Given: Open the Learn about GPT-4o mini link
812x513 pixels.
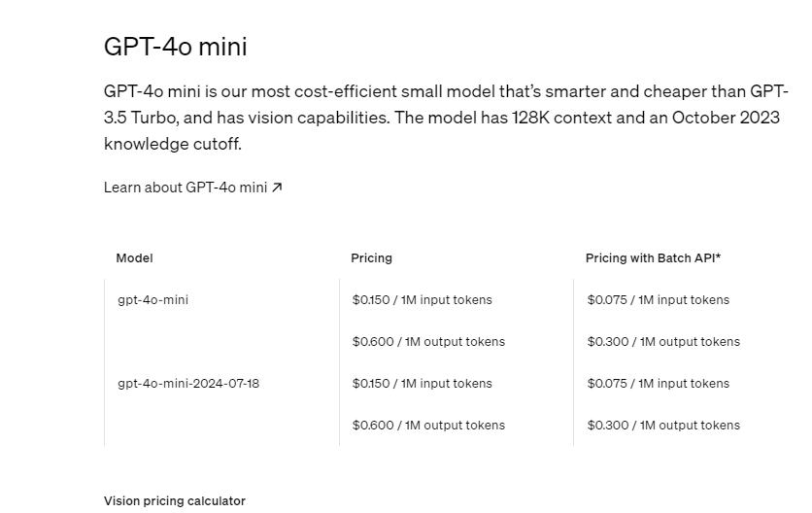Looking at the screenshot, I should coord(192,188).
